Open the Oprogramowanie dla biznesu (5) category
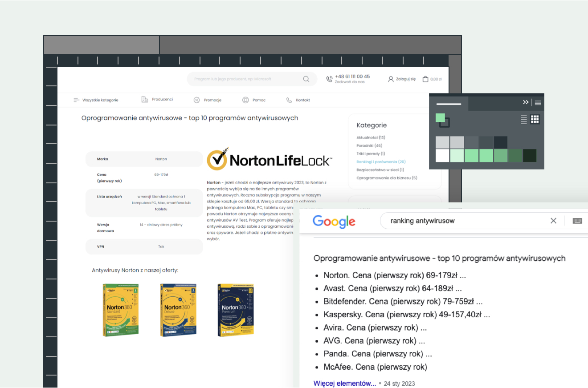Screen dimensions: 588x388 (387, 178)
